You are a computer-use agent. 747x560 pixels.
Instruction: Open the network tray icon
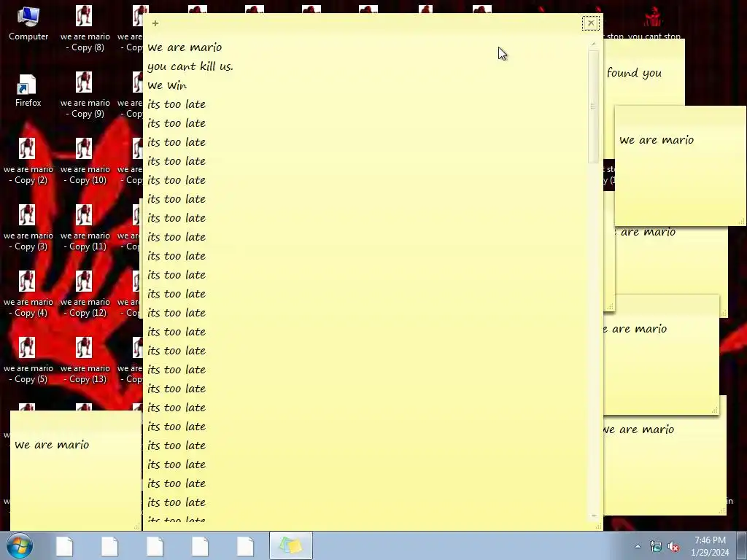click(x=656, y=547)
